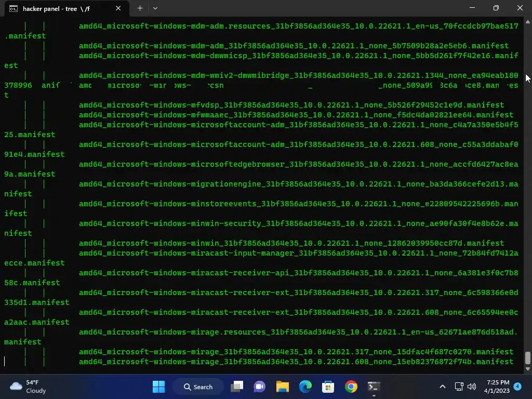Restore down the terminal window
This screenshot has height=399, width=532.
[x=496, y=8]
